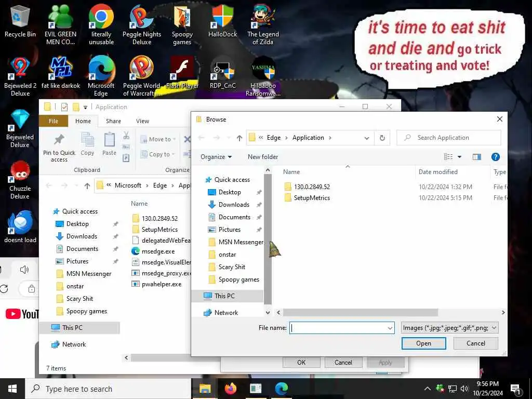This screenshot has width=532, height=399.
Task: Click the File name input field
Action: 342,328
